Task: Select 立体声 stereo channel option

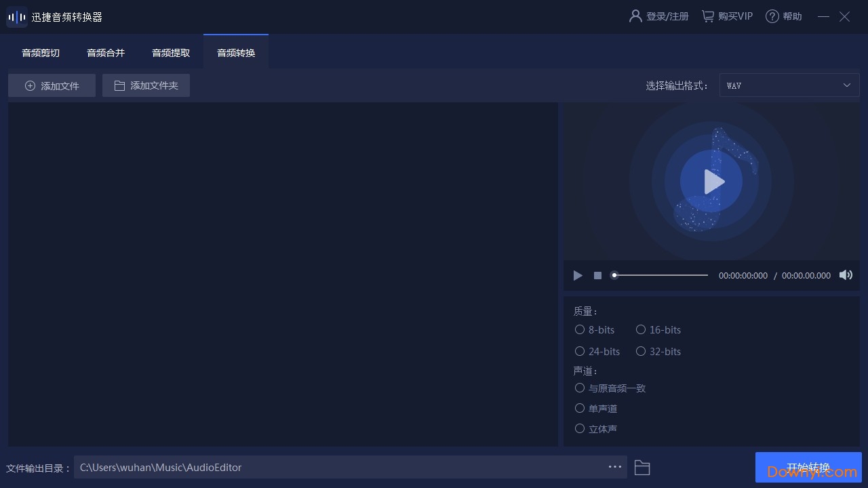Action: coord(580,429)
